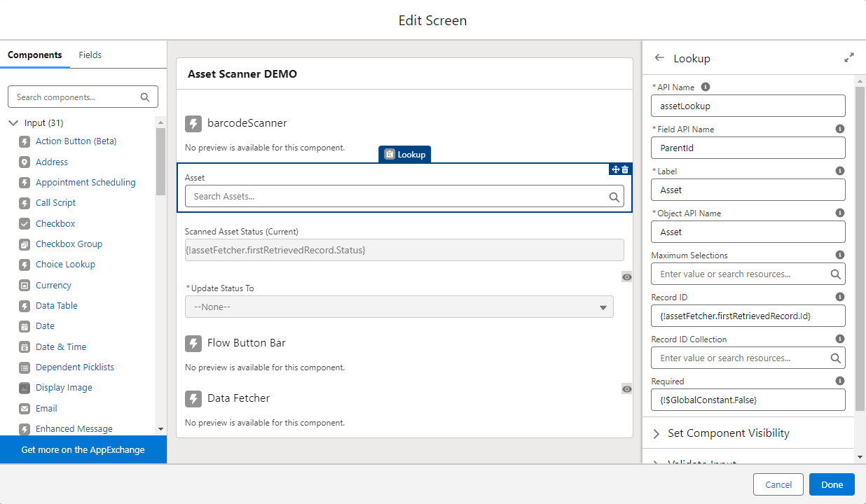Click the move handle on Lookup component
The width and height of the screenshot is (866, 504).
pos(616,169)
